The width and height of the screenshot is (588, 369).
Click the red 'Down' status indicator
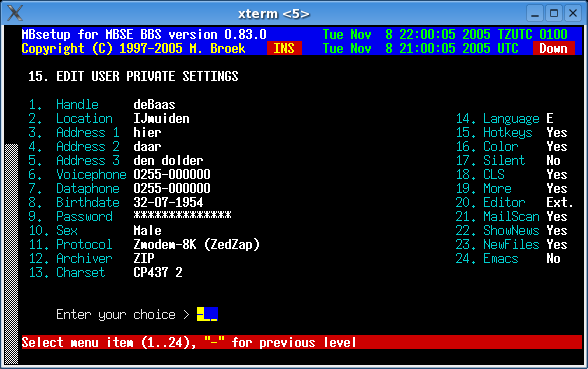(554, 48)
